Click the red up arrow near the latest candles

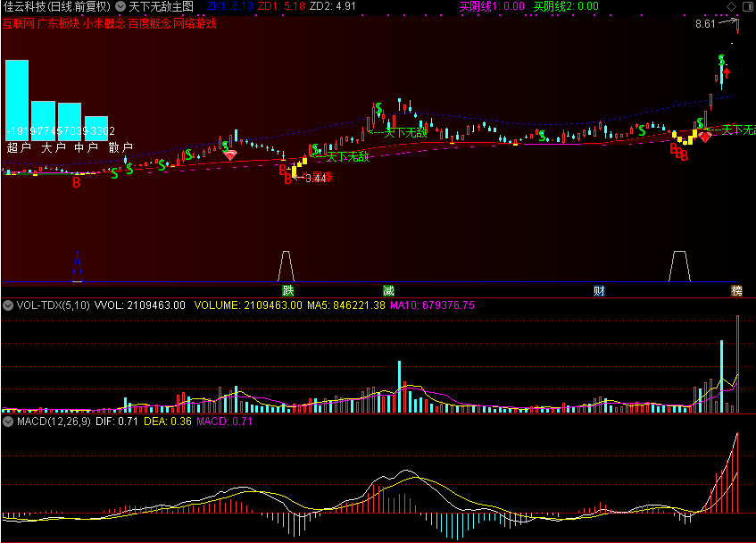point(727,73)
